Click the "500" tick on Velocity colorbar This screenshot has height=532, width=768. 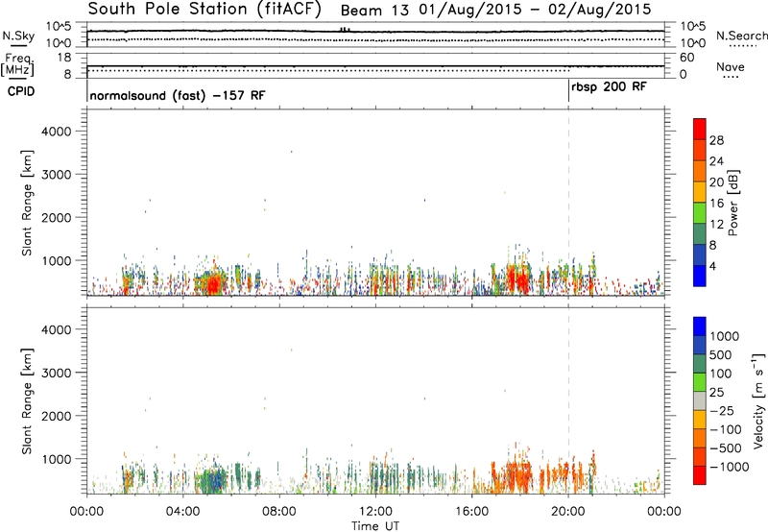pyautogui.click(x=721, y=354)
